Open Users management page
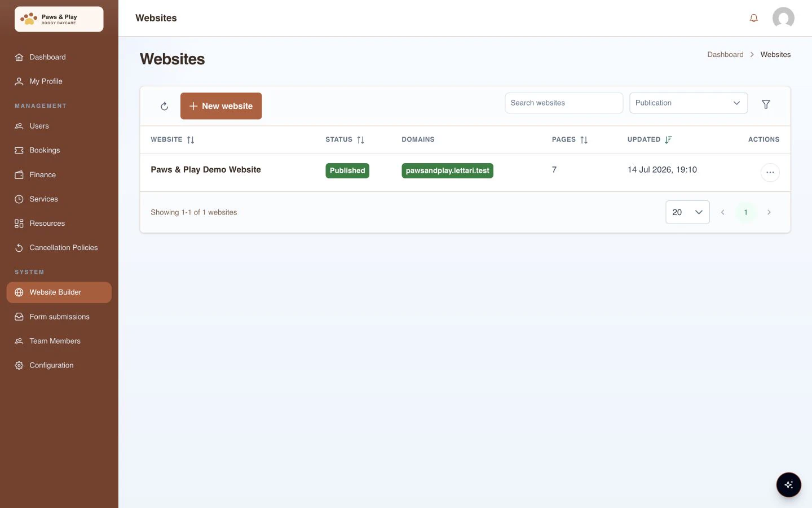 [x=59, y=126]
